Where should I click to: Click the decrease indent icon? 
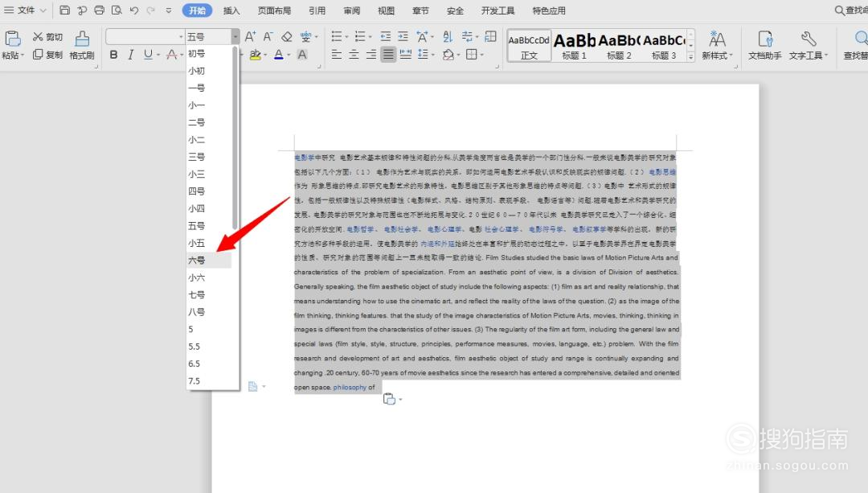coord(386,36)
